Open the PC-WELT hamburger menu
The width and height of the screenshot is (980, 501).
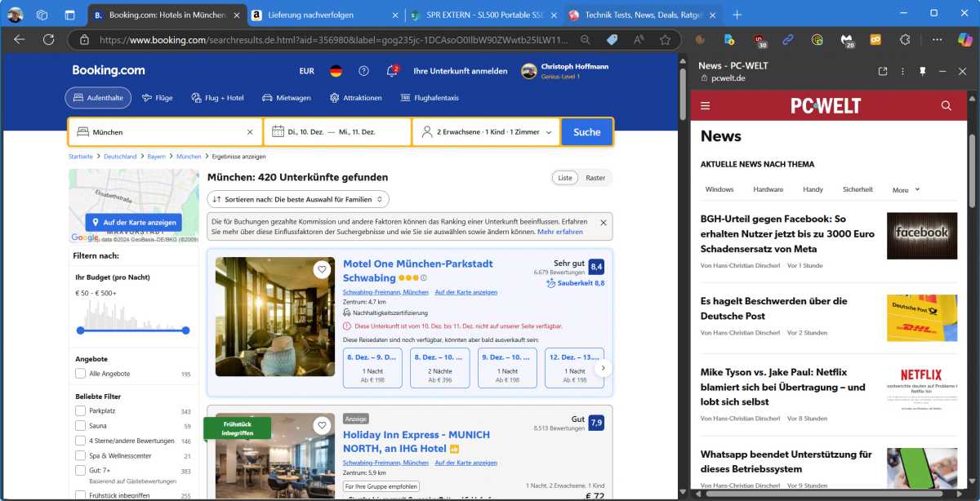click(x=706, y=106)
